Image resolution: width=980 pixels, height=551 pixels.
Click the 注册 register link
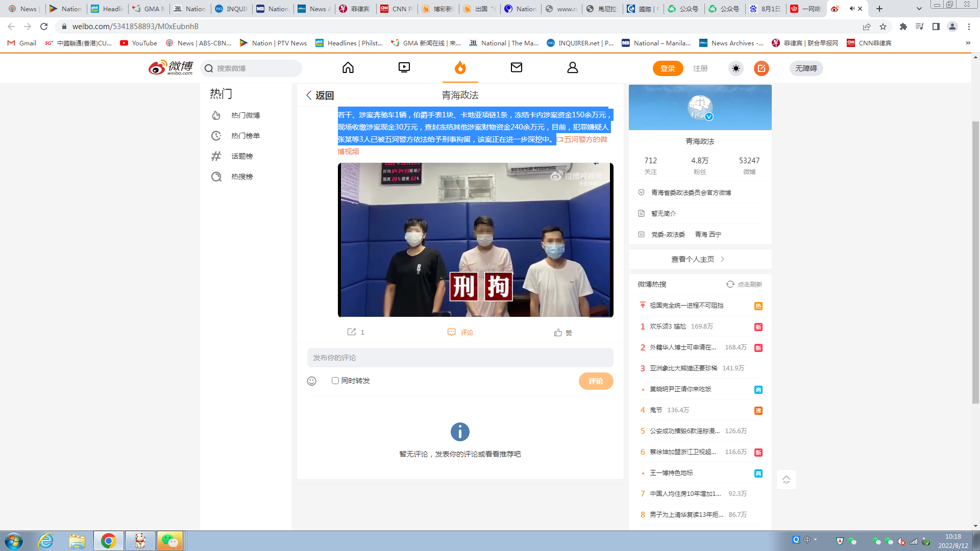[x=700, y=68]
